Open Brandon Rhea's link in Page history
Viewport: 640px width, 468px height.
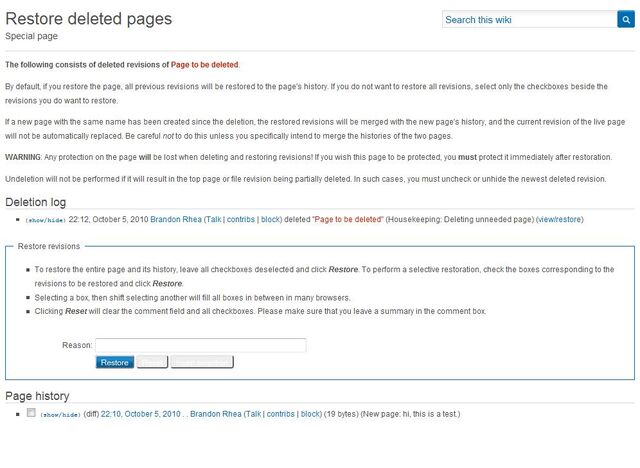[x=216, y=414]
